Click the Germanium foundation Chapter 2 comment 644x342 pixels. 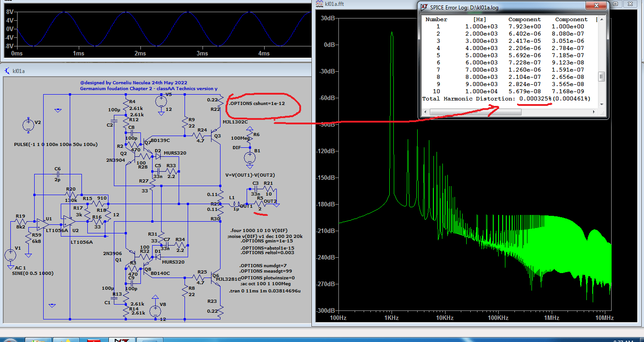[149, 89]
